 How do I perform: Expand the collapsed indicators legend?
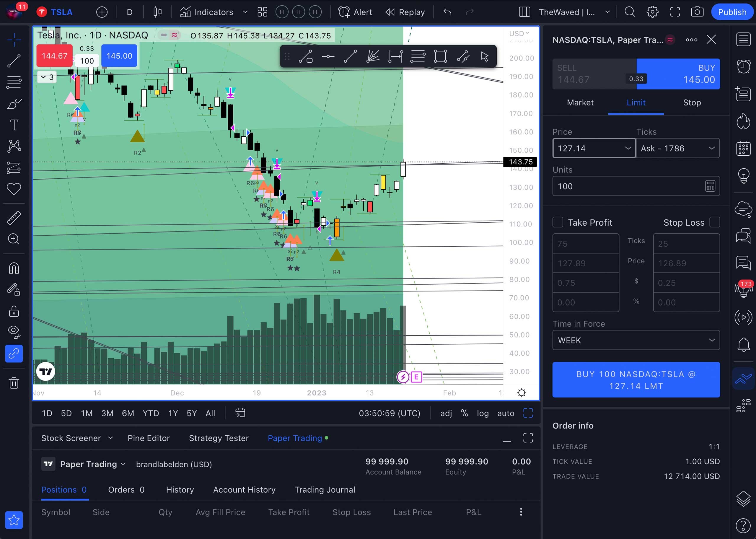(47, 77)
